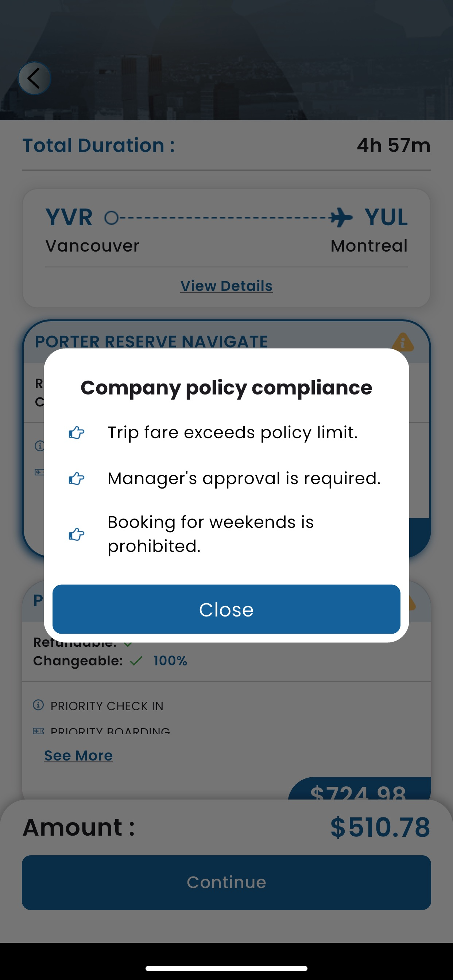Viewport: 453px width, 980px height.
Task: Tap the back arrow button
Action: click(34, 78)
